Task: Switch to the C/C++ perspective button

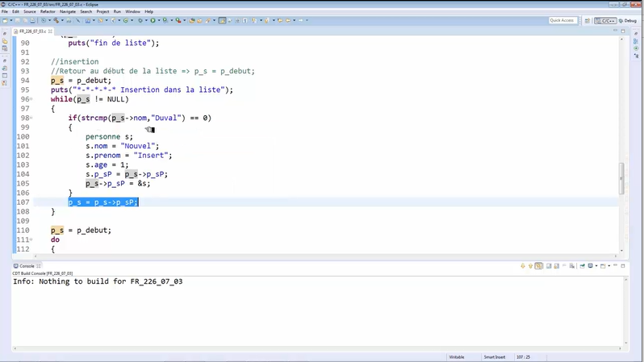Action: (x=605, y=21)
